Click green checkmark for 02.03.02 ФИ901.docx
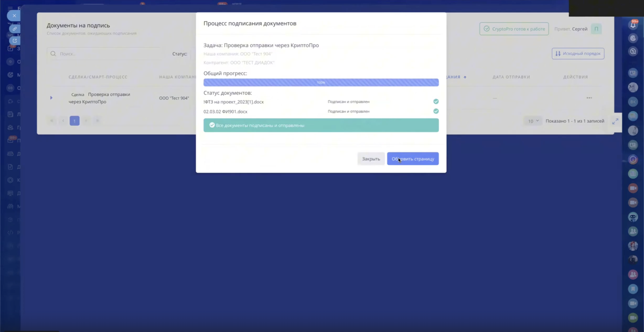This screenshot has width=644, height=332. [x=436, y=111]
